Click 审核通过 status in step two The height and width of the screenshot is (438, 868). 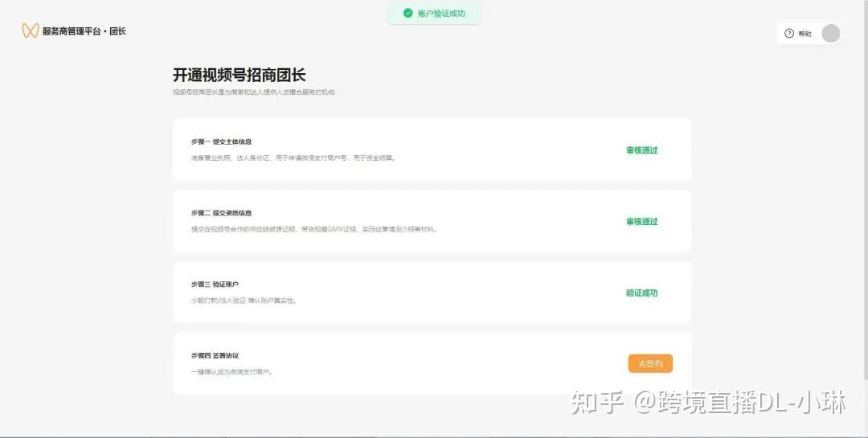[642, 222]
